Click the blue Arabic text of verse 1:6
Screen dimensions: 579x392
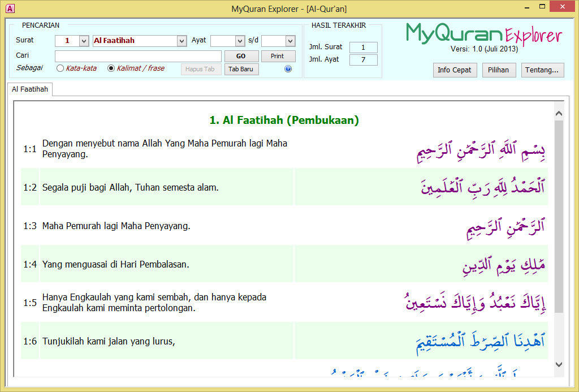pos(481,343)
